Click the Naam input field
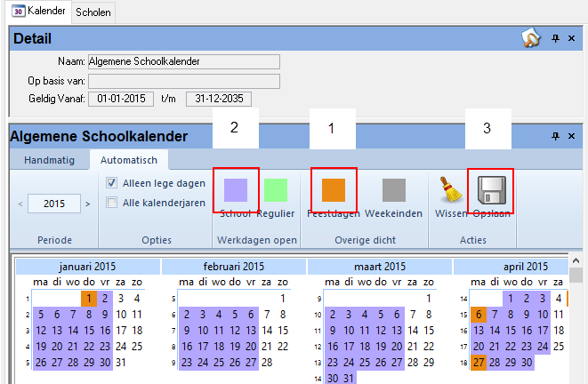The image size is (588, 384). pyautogui.click(x=183, y=61)
